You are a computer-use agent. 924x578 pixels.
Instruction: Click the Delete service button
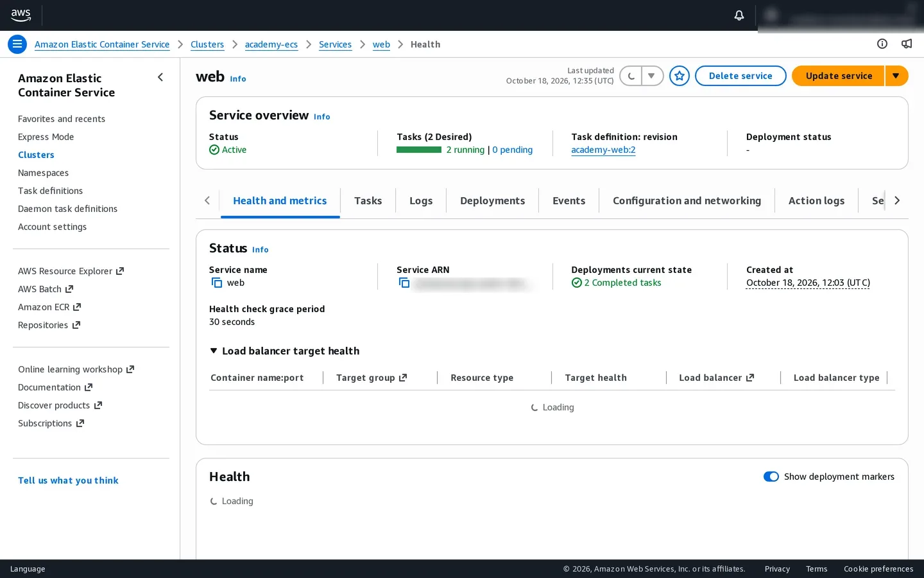point(740,76)
